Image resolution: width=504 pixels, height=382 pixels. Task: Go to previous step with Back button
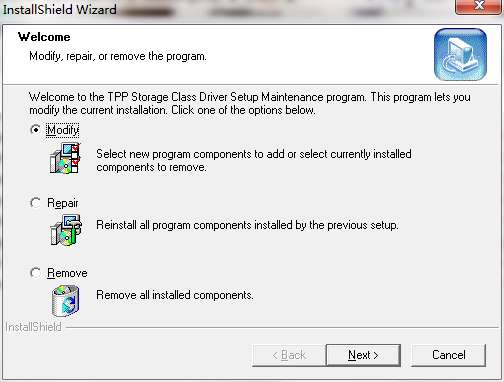289,355
